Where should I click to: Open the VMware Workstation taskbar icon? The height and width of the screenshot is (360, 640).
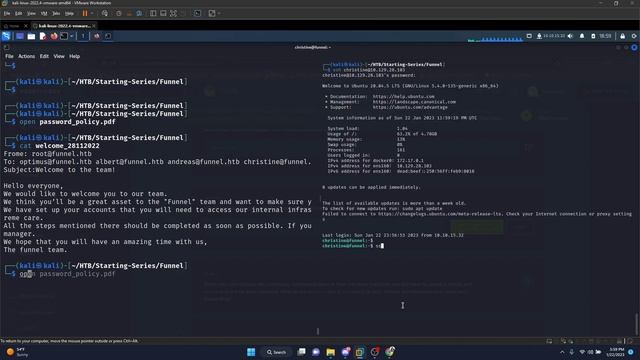point(360,352)
